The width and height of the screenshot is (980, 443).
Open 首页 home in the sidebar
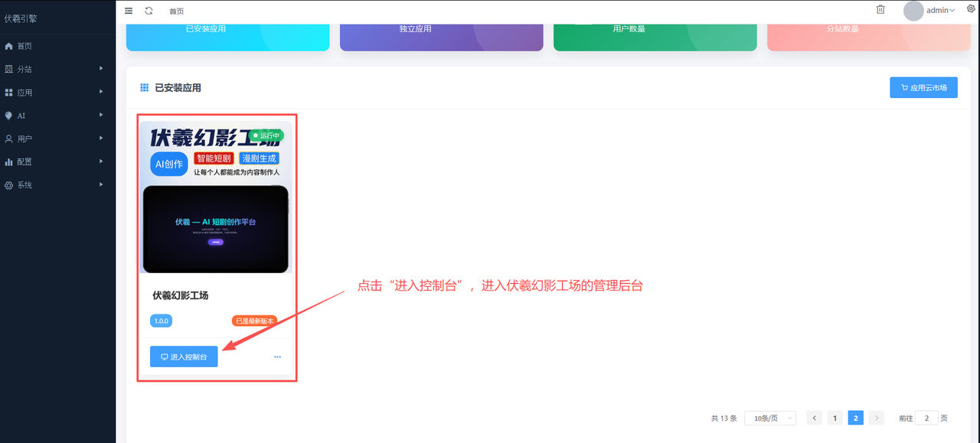24,46
